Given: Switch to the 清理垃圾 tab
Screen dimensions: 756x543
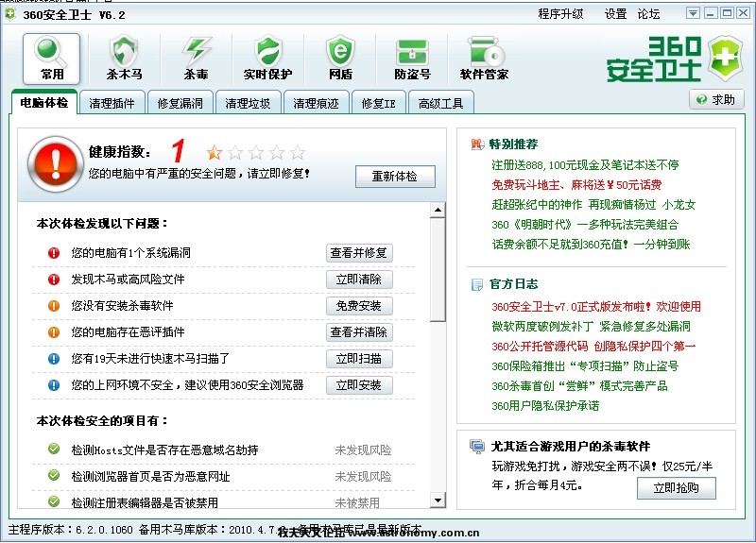Looking at the screenshot, I should point(248,103).
